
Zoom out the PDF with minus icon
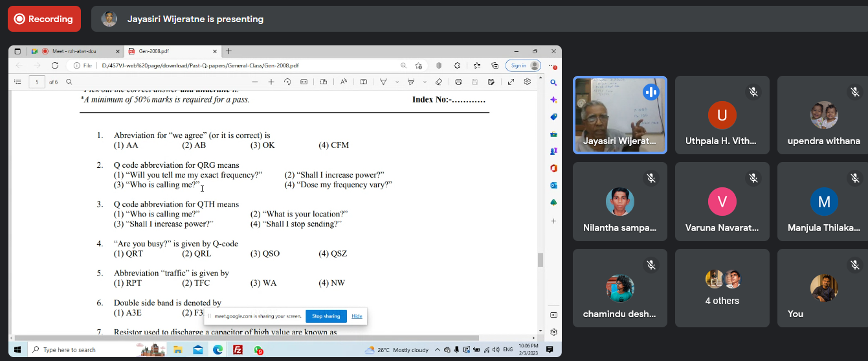[254, 82]
